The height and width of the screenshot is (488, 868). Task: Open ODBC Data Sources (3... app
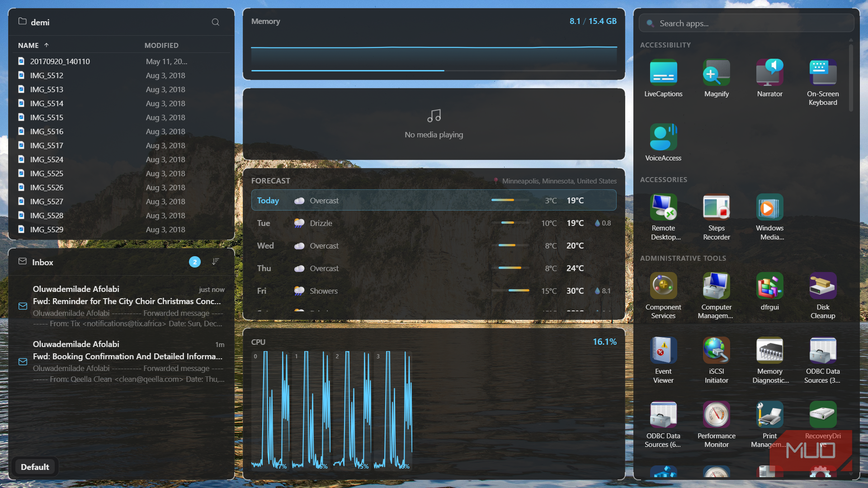click(823, 360)
